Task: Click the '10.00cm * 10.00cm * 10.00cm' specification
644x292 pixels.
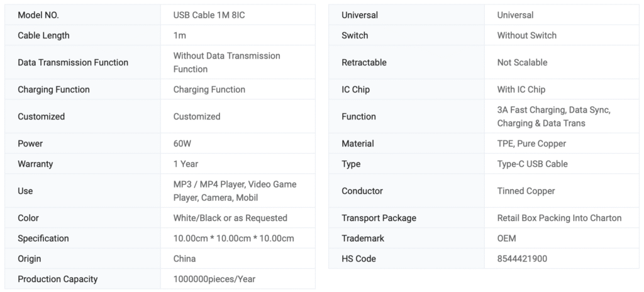Action: [x=233, y=239]
